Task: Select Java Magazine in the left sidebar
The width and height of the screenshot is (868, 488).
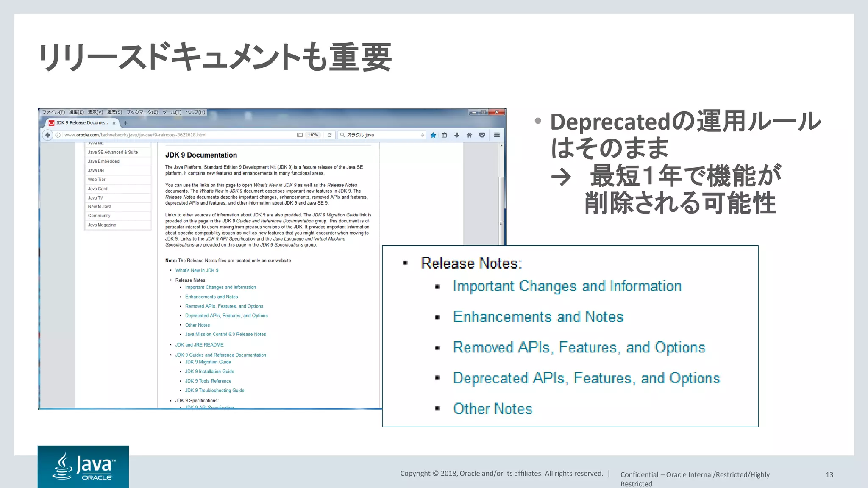Action: click(102, 225)
